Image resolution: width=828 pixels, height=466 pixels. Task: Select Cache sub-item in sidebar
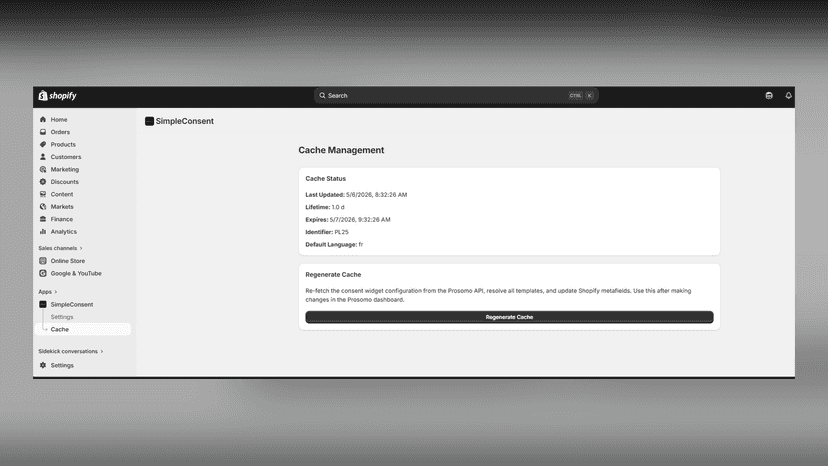84,329
